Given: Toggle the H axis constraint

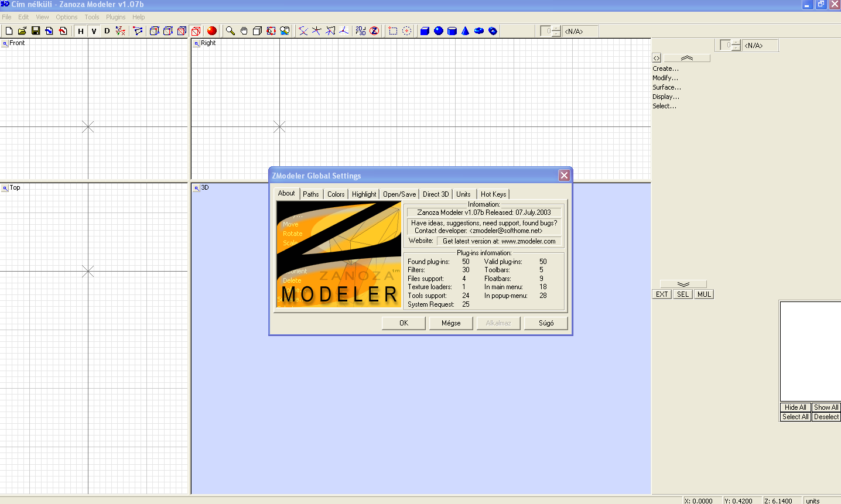Looking at the screenshot, I should pos(81,31).
